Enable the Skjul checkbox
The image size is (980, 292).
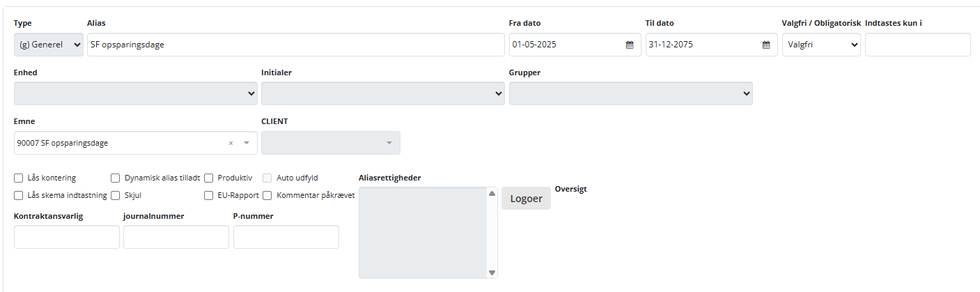click(x=116, y=196)
